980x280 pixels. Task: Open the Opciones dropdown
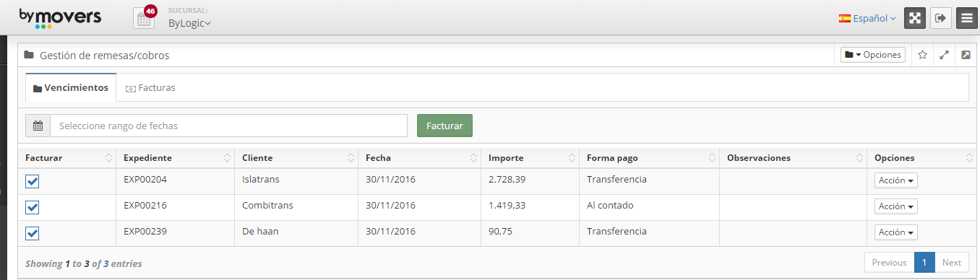click(873, 55)
